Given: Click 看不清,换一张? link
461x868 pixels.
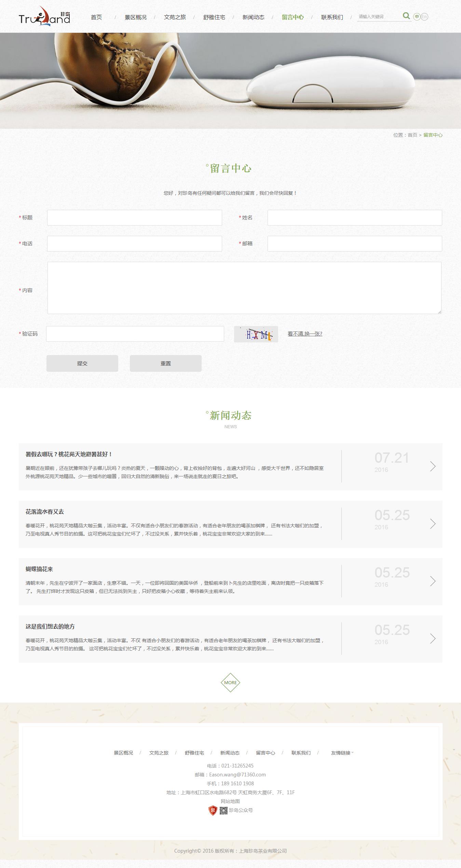Looking at the screenshot, I should point(305,334).
